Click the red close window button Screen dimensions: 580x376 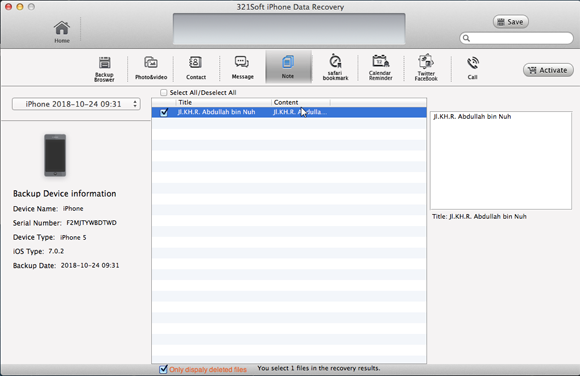tap(9, 7)
